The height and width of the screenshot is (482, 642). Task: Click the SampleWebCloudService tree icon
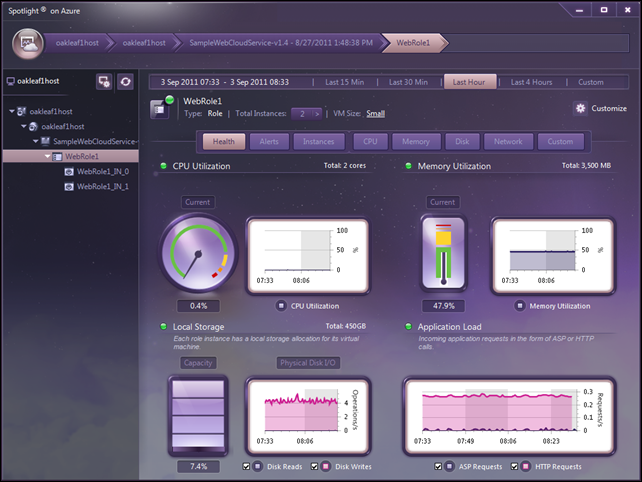tap(45, 142)
